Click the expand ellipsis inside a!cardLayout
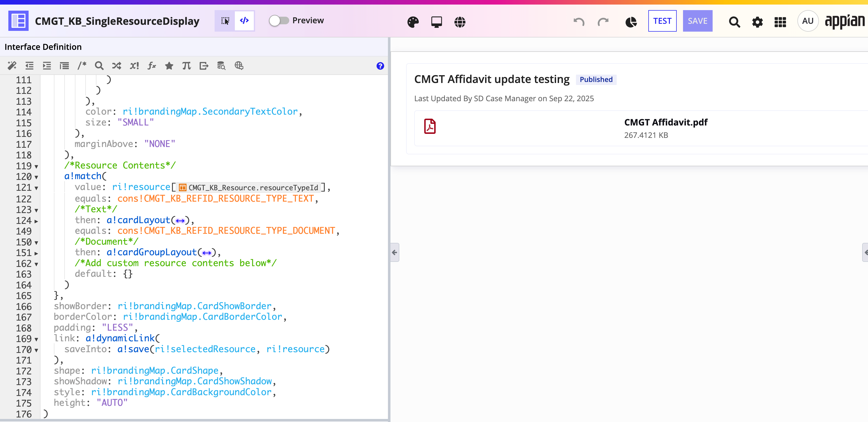This screenshot has height=422, width=868. [180, 221]
